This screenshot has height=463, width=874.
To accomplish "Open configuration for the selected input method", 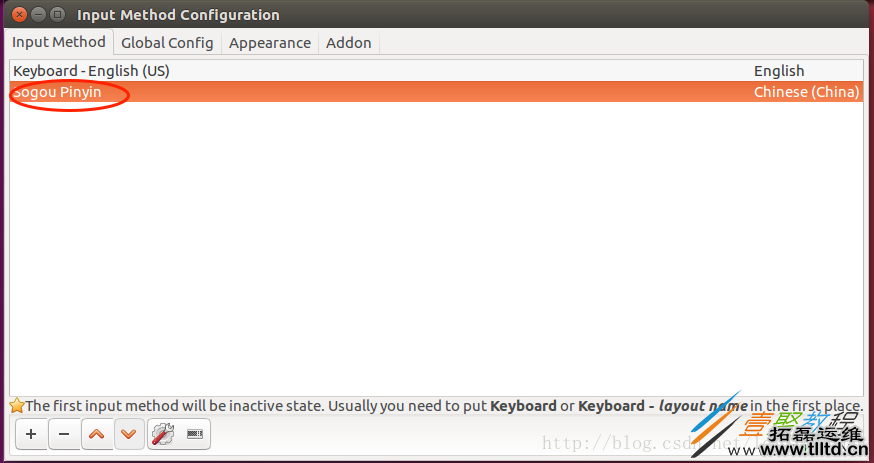I will [162, 434].
